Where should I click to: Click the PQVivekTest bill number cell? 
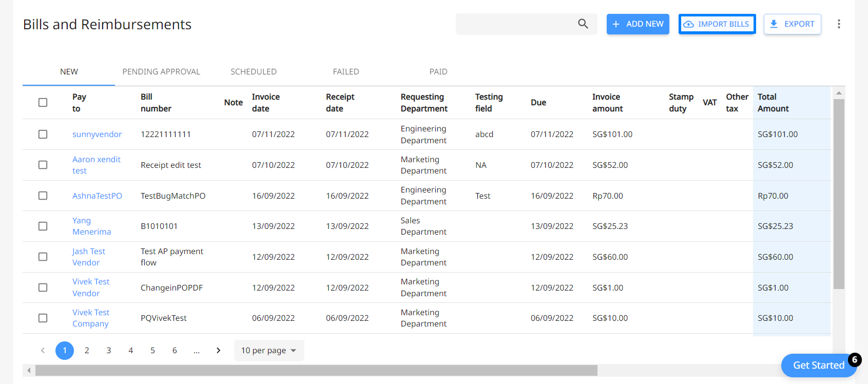tap(164, 318)
